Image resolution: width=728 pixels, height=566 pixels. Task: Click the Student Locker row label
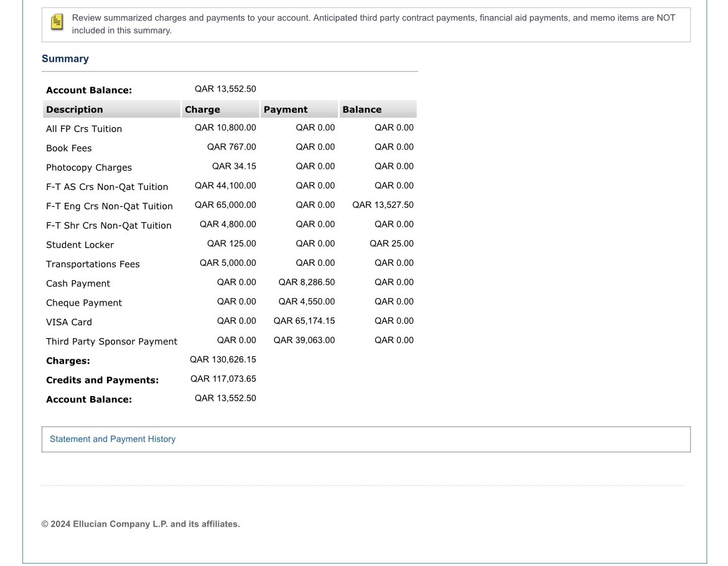pyautogui.click(x=80, y=245)
